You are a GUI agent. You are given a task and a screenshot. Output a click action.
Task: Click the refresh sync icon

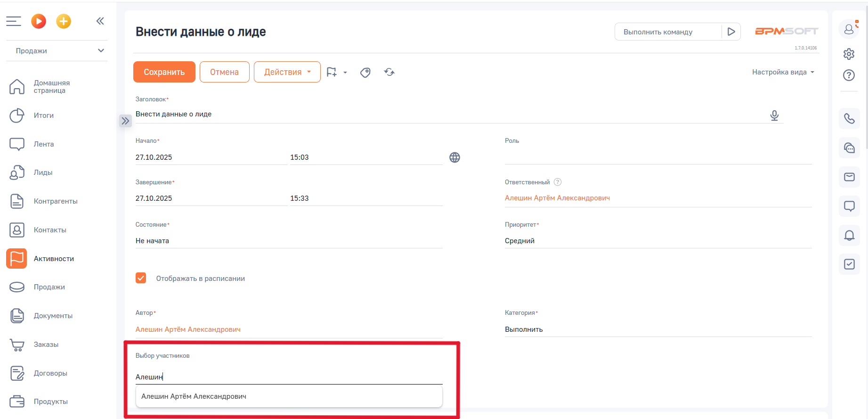(x=389, y=72)
